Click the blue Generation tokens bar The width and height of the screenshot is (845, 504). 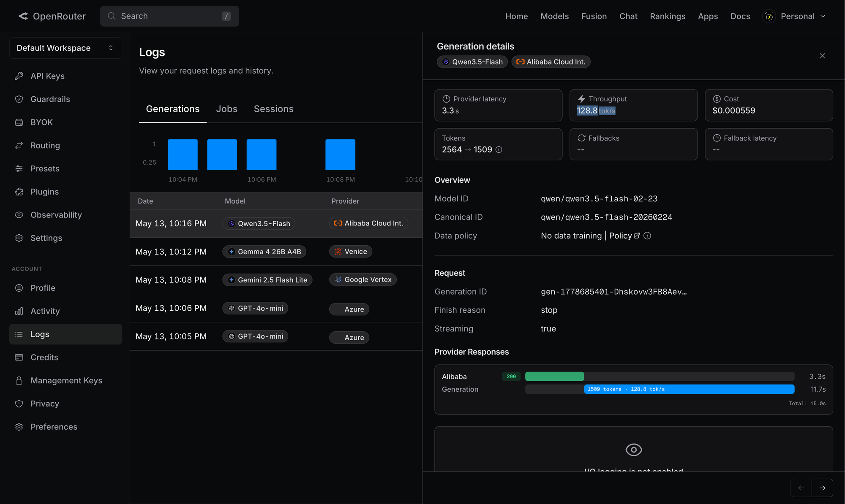click(x=689, y=389)
